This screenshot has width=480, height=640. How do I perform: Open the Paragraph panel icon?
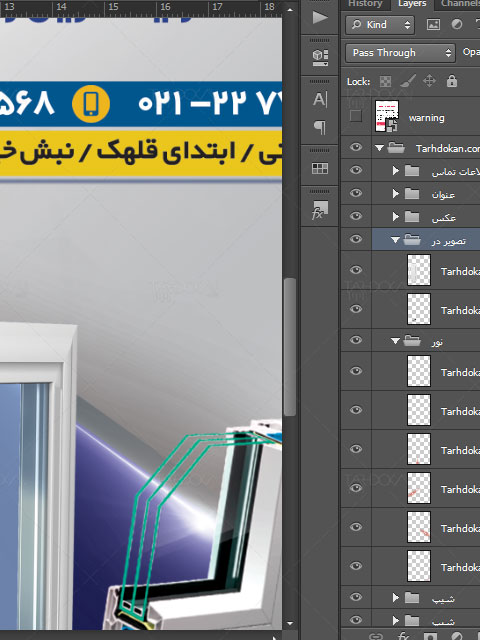click(x=320, y=127)
